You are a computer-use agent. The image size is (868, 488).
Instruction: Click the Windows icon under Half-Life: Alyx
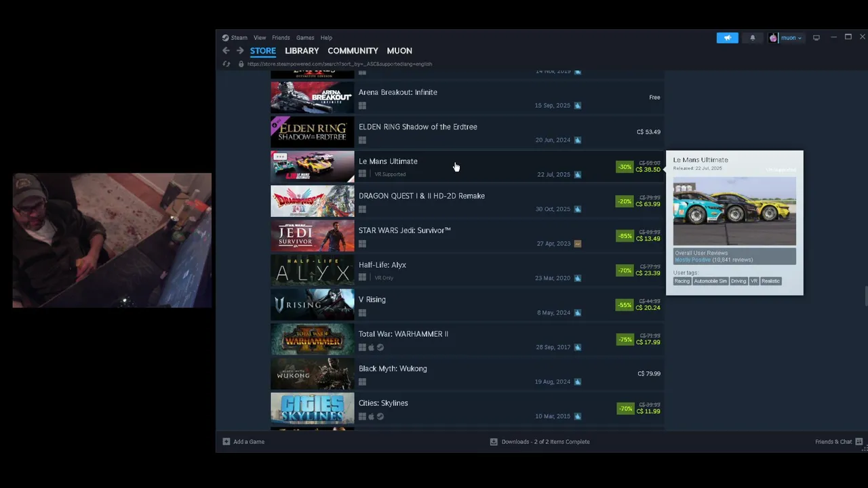[x=362, y=278]
